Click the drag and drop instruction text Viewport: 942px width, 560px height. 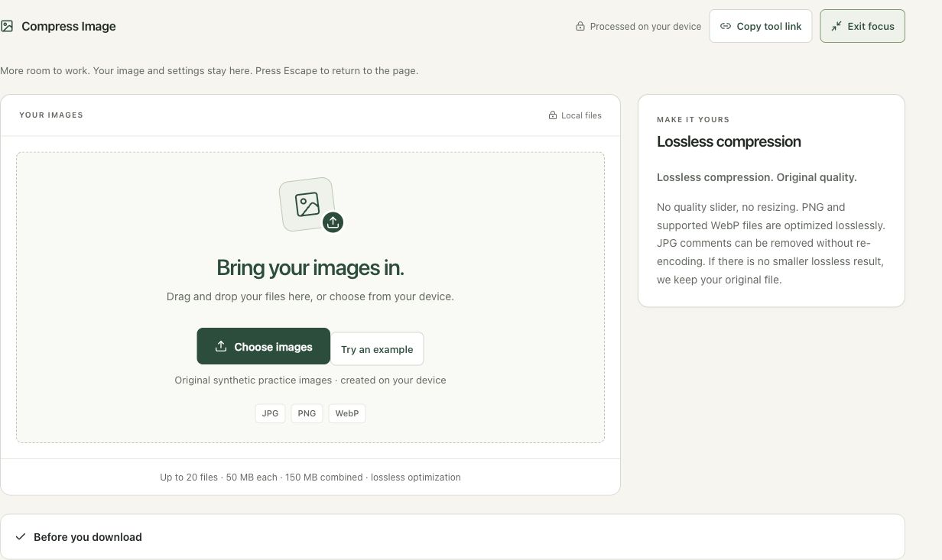pyautogui.click(x=310, y=296)
